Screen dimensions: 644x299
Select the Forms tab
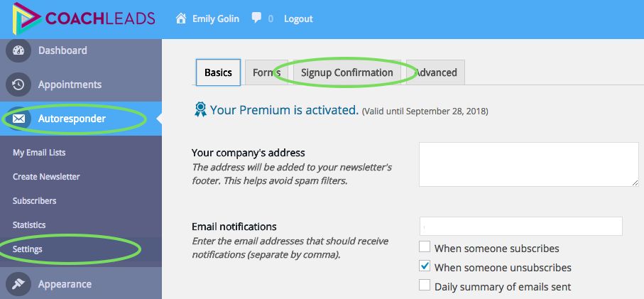click(266, 72)
